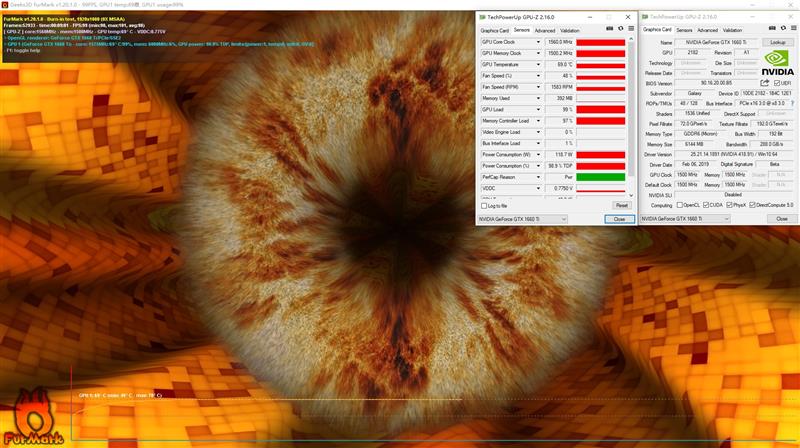Toggle the DirectCompute 5.0 checkbox
The width and height of the screenshot is (800, 448).
point(752,205)
